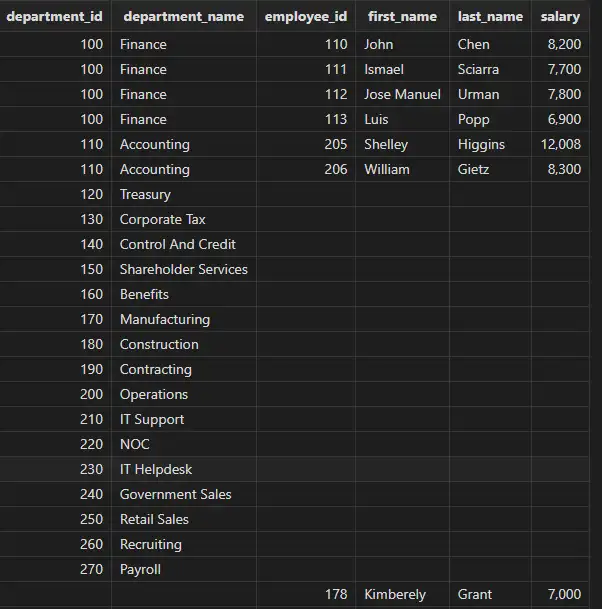Select the first name cell 'Luis'
Viewport: 602px width, 609px height.
(x=402, y=119)
